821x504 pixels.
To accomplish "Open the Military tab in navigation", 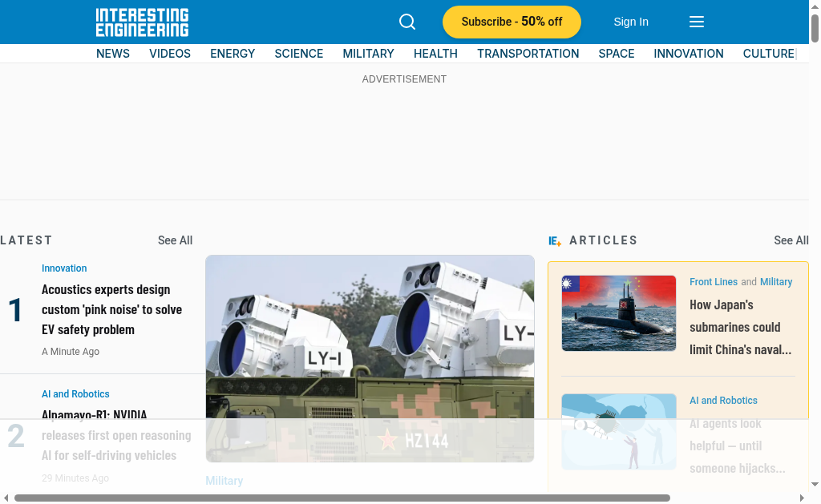I will tap(368, 54).
